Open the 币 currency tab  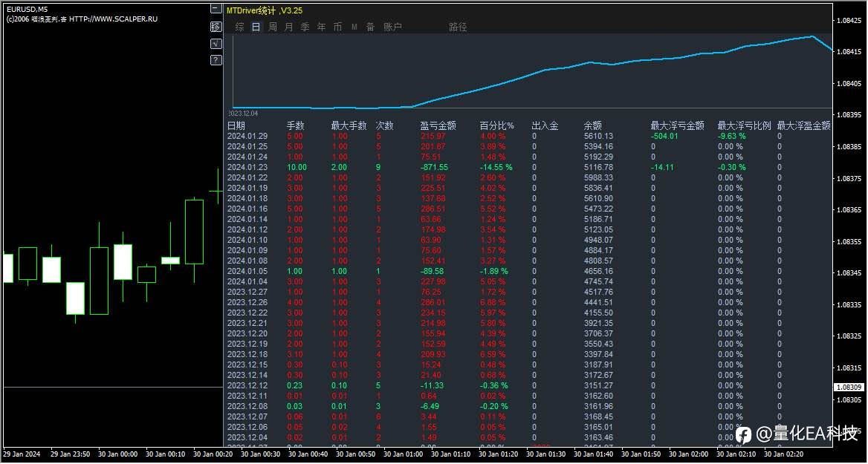337,27
